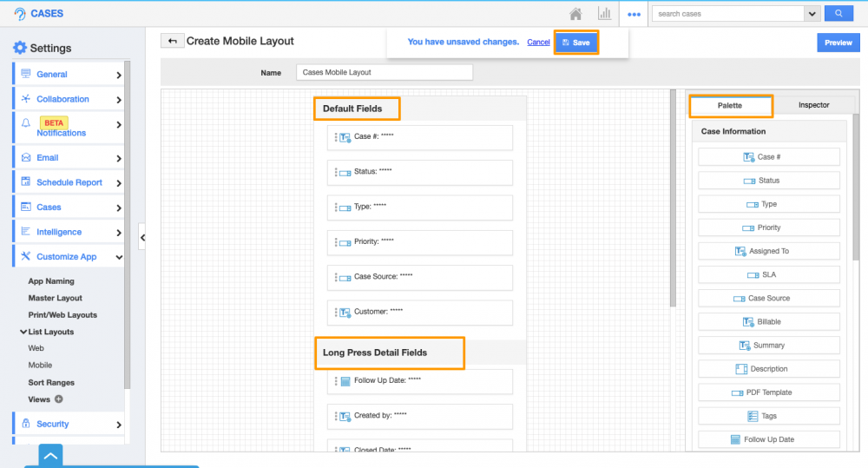Click the home icon in top bar
This screenshot has height=468, width=868.
pos(575,14)
